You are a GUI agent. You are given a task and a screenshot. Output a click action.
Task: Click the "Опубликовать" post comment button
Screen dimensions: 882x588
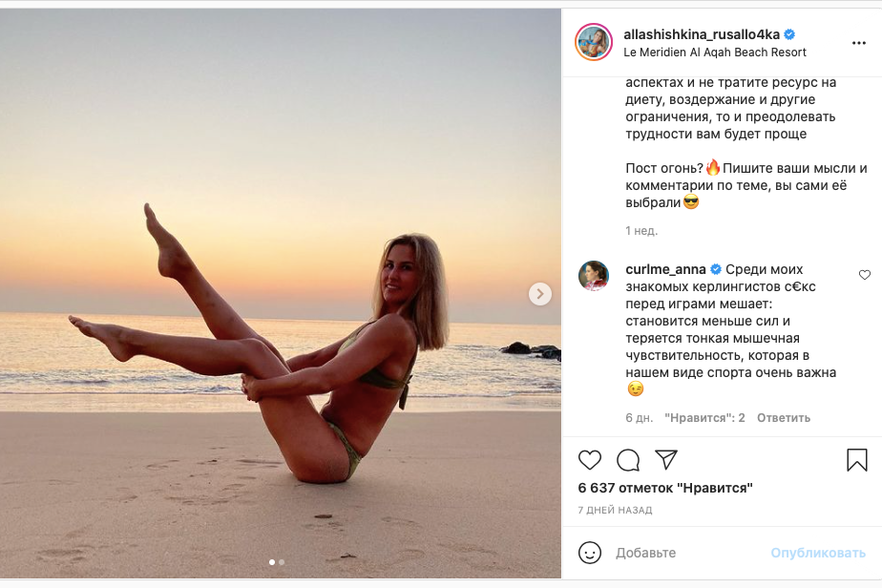click(x=818, y=553)
